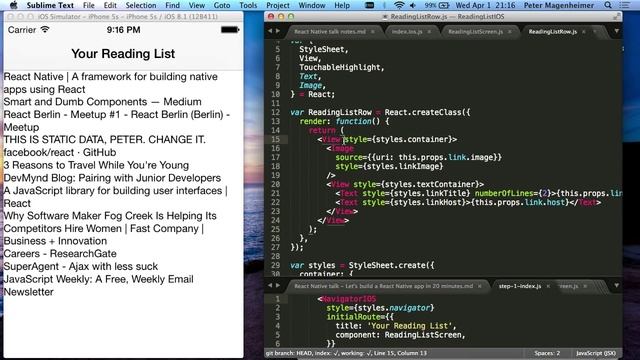Image resolution: width=640 pixels, height=360 pixels.
Task: Open the Selection menu
Action: (x=141, y=5)
